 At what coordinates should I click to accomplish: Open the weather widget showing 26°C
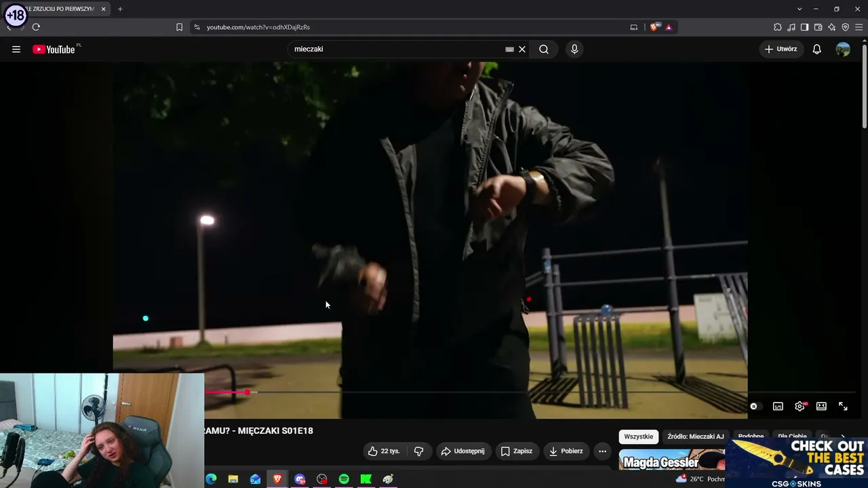(x=700, y=479)
